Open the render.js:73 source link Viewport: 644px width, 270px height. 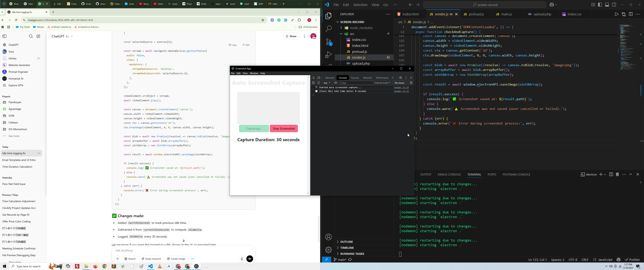click(401, 91)
